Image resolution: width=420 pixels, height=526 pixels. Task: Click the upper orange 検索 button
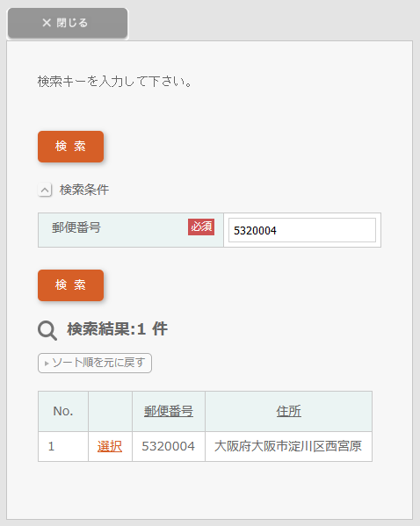70,147
